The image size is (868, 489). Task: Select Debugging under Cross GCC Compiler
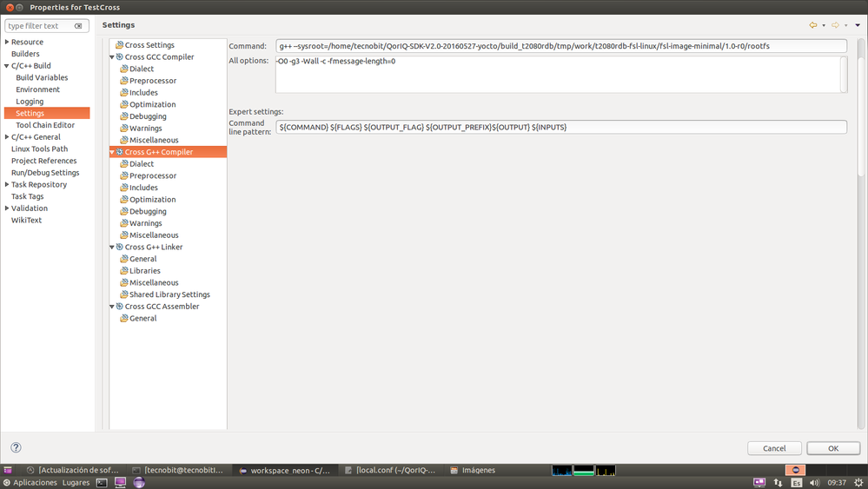(143, 116)
